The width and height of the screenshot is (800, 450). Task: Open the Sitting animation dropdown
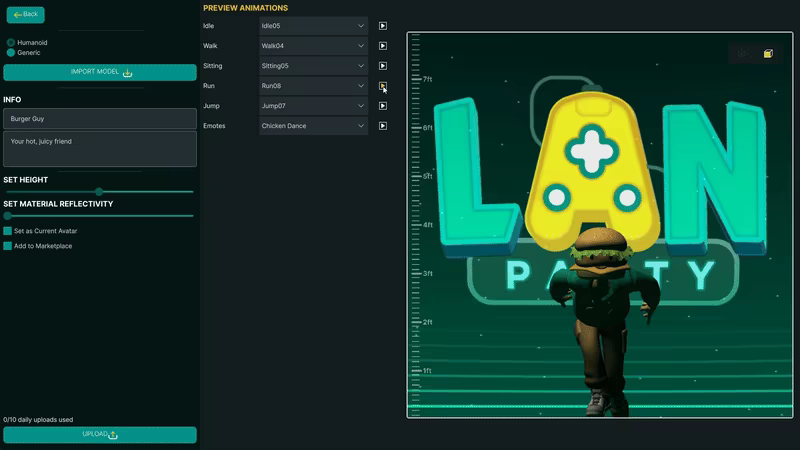pos(313,66)
